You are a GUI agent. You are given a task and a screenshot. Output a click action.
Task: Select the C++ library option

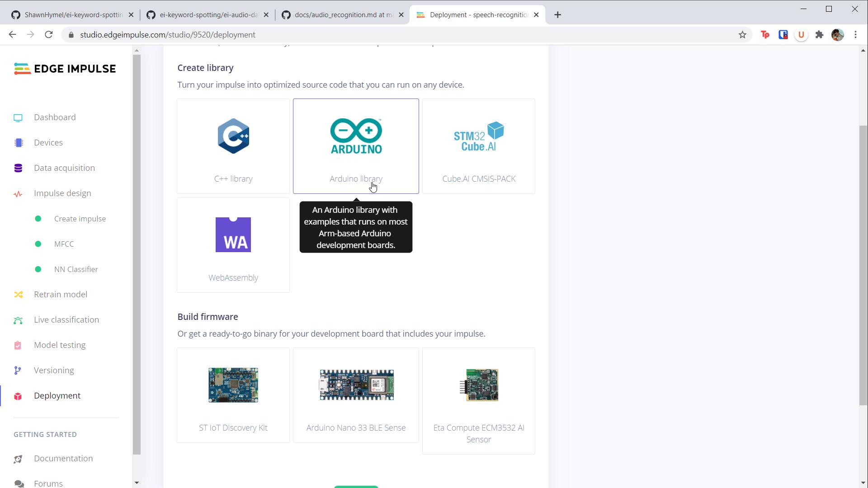click(233, 146)
